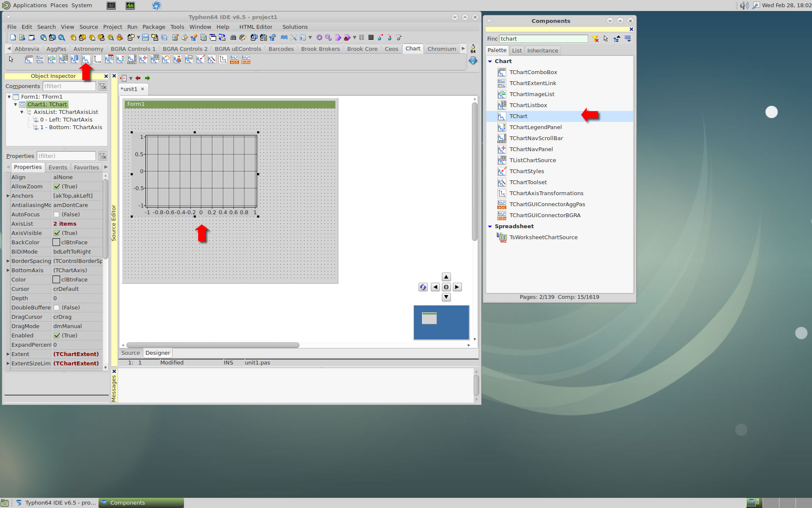Click the clear filter funnel icon in Components
This screenshot has width=812, height=508.
coord(595,39)
